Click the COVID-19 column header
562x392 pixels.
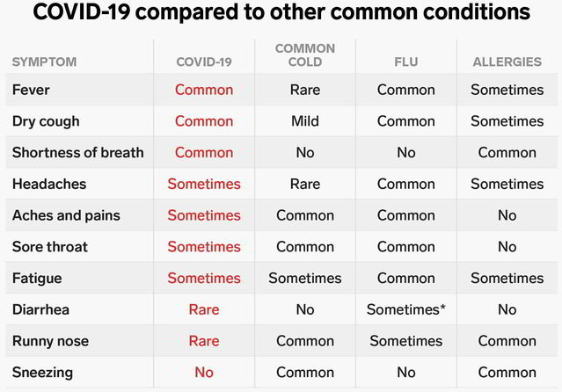point(204,62)
